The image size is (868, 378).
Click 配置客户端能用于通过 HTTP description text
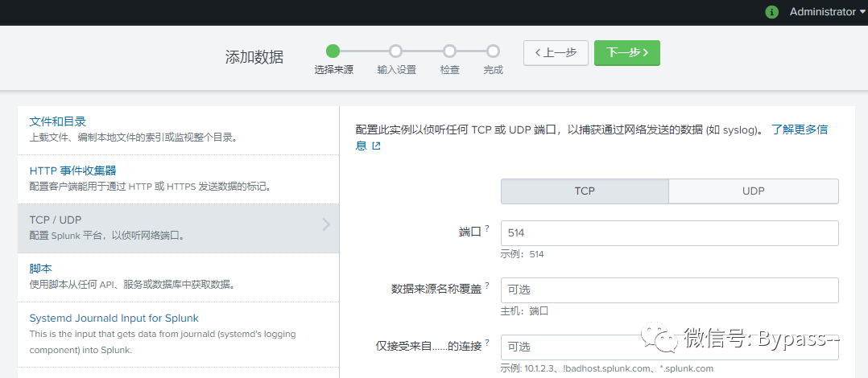150,187
